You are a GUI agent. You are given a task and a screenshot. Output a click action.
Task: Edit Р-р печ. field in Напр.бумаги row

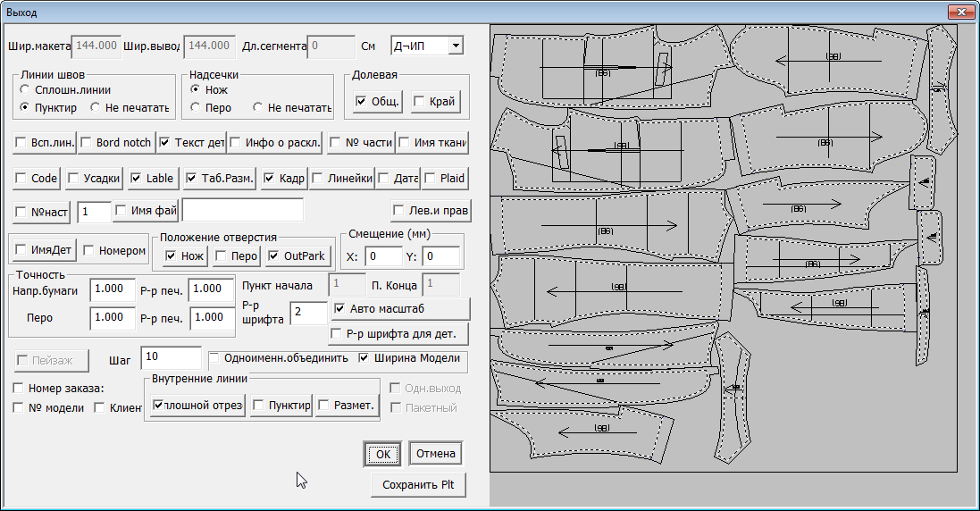click(211, 289)
